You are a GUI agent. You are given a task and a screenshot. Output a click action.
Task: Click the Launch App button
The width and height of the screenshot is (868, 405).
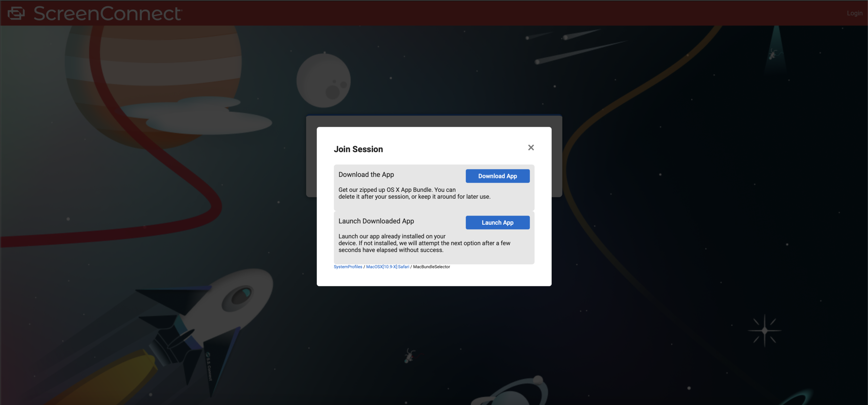pos(497,222)
